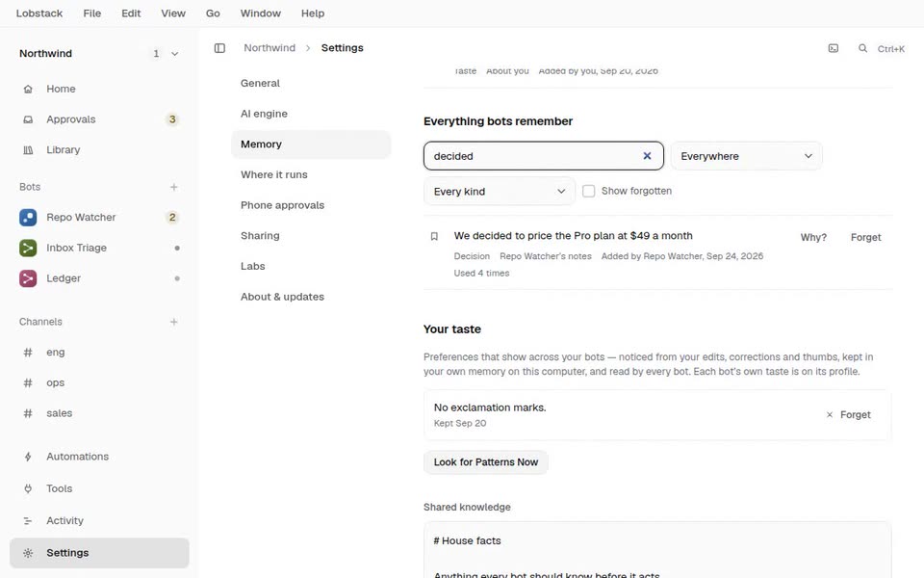Viewport: 924px width, 578px height.
Task: Add a new channel with plus icon
Action: pyautogui.click(x=174, y=322)
